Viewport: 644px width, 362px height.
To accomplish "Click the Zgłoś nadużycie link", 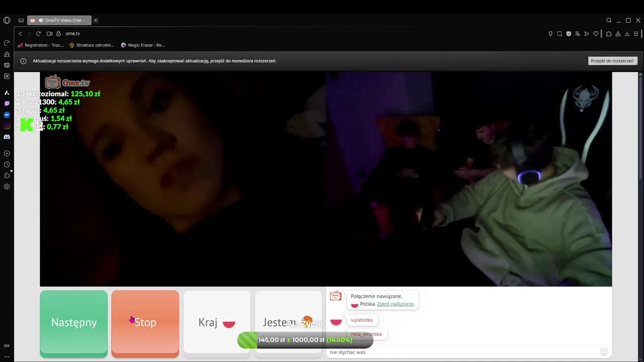I will coord(395,304).
